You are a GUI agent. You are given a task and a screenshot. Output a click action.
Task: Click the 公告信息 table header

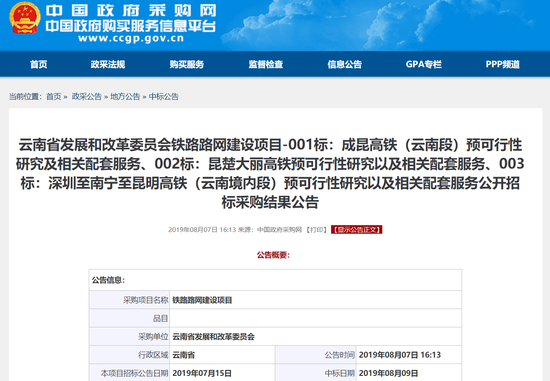pyautogui.click(x=275, y=280)
